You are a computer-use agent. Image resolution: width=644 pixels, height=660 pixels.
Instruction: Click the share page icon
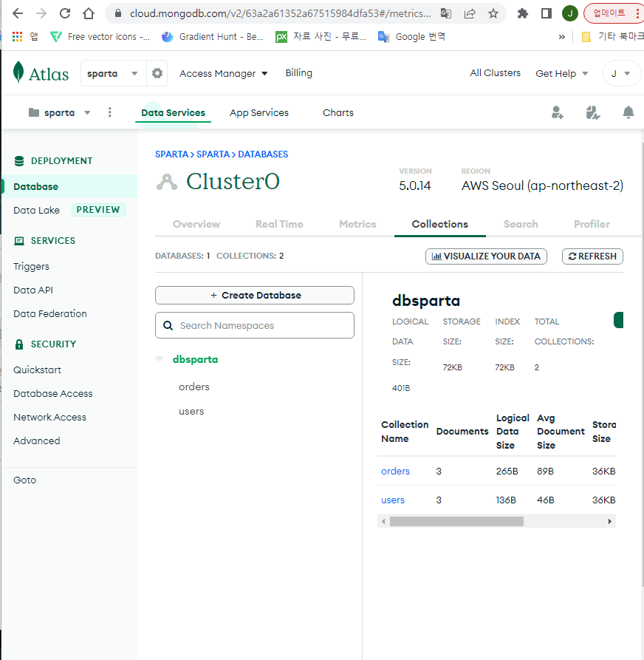pos(470,13)
